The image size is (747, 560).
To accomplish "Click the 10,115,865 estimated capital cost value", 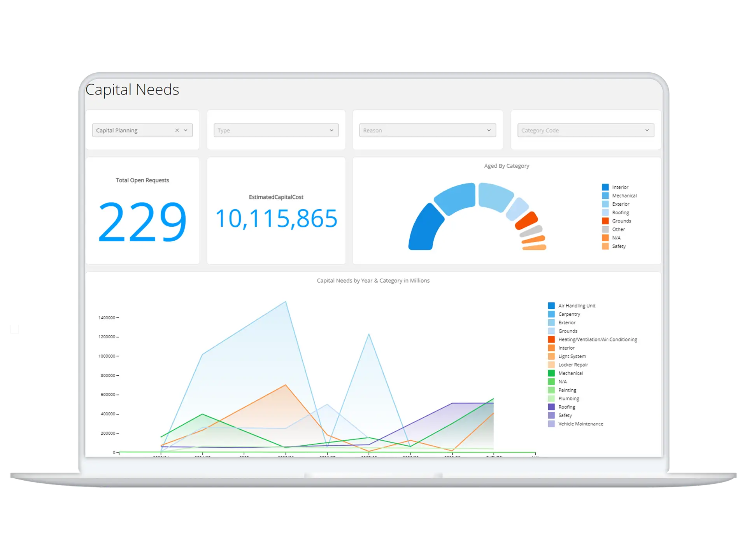I will tap(276, 218).
